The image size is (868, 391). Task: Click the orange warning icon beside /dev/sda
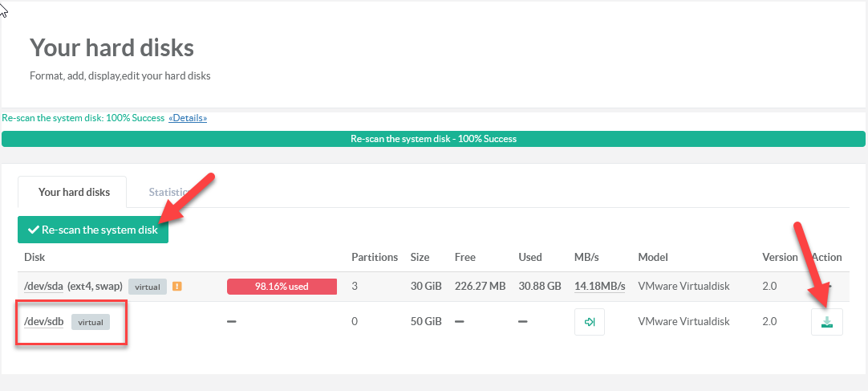click(176, 286)
